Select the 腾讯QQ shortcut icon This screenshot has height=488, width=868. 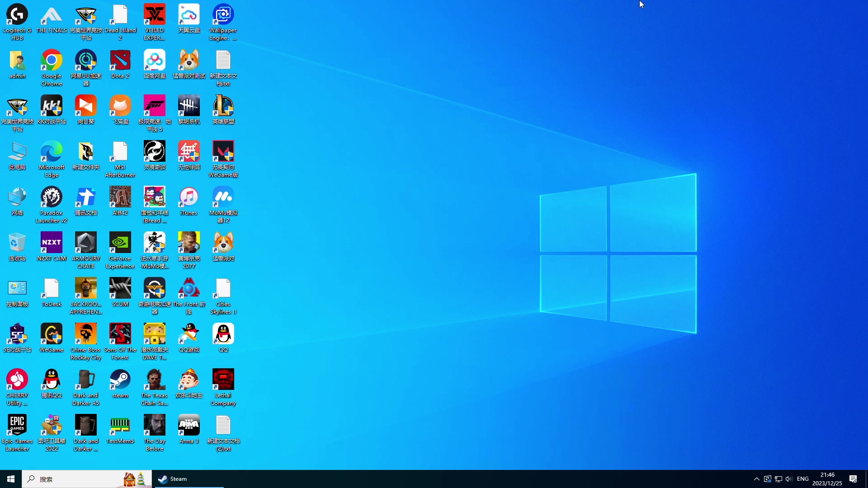(x=52, y=383)
